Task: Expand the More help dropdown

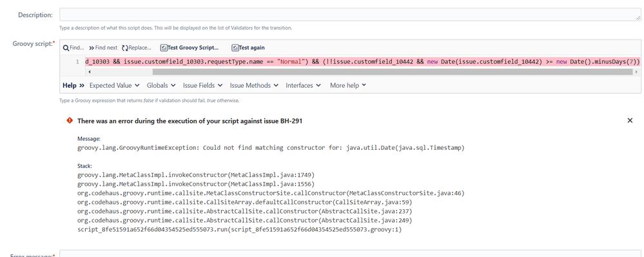Action: click(348, 85)
